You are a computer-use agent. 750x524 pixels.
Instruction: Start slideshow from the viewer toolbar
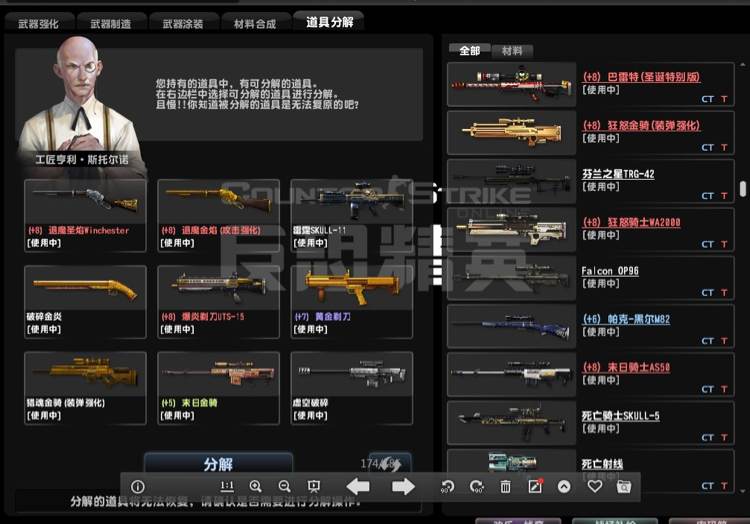click(314, 486)
